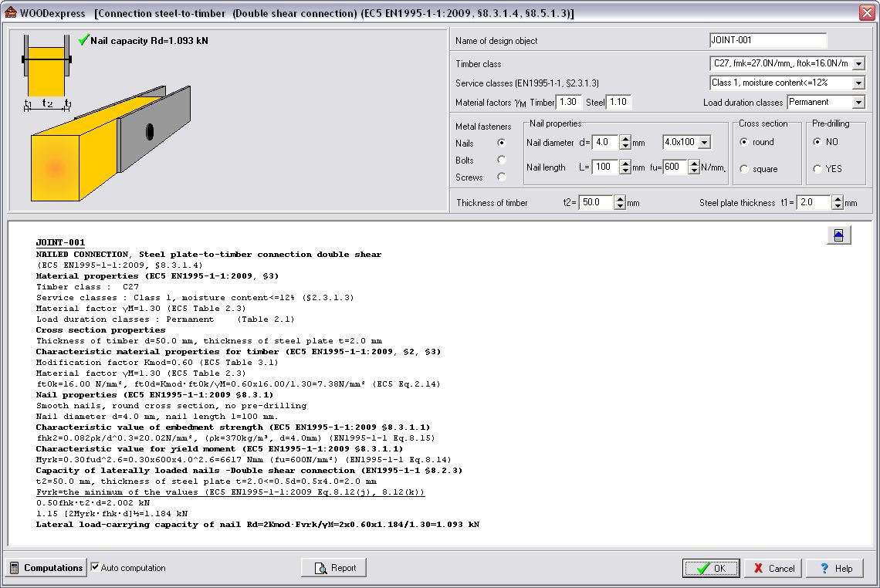Open the Service classes dropdown
The image size is (880, 588).
point(858,83)
